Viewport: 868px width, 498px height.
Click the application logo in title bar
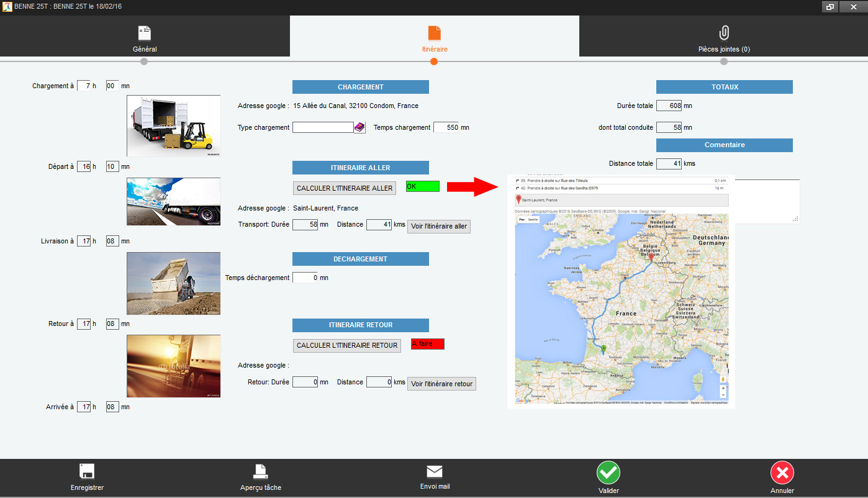pos(7,7)
